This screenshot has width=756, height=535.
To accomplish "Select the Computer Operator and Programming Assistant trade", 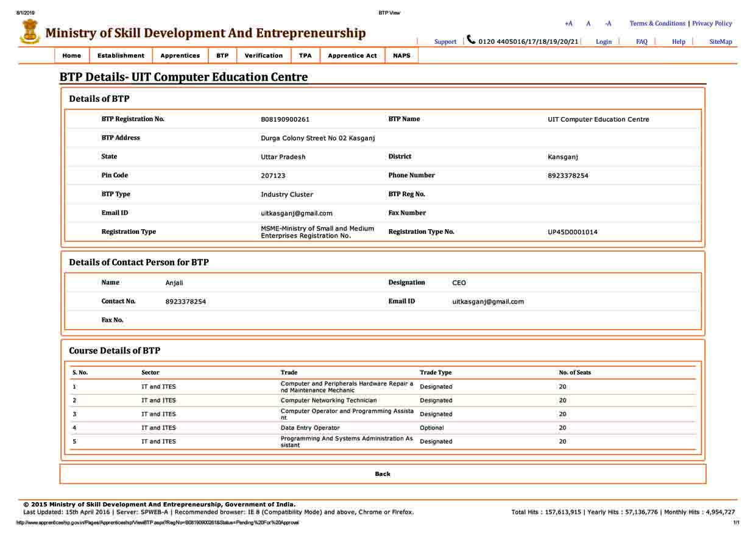I will (347, 414).
